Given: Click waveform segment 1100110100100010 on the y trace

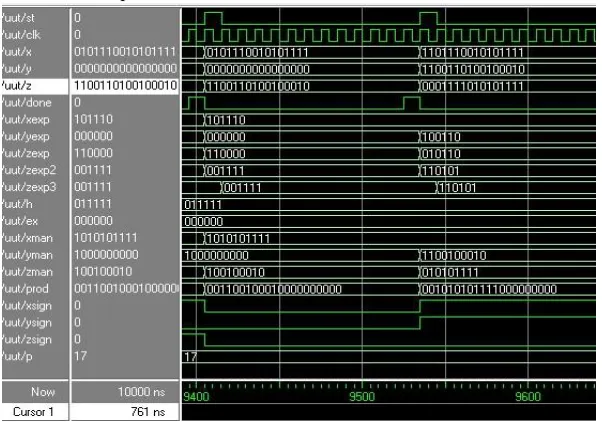Looking at the screenshot, I should click(x=473, y=70).
